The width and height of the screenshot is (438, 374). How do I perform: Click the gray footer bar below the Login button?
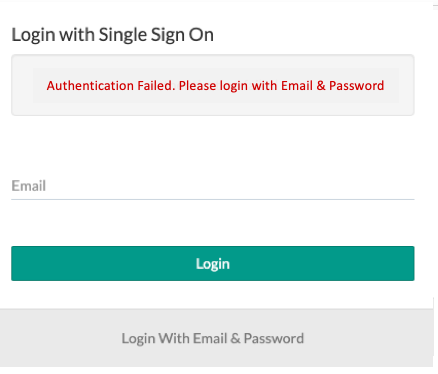[x=217, y=338]
